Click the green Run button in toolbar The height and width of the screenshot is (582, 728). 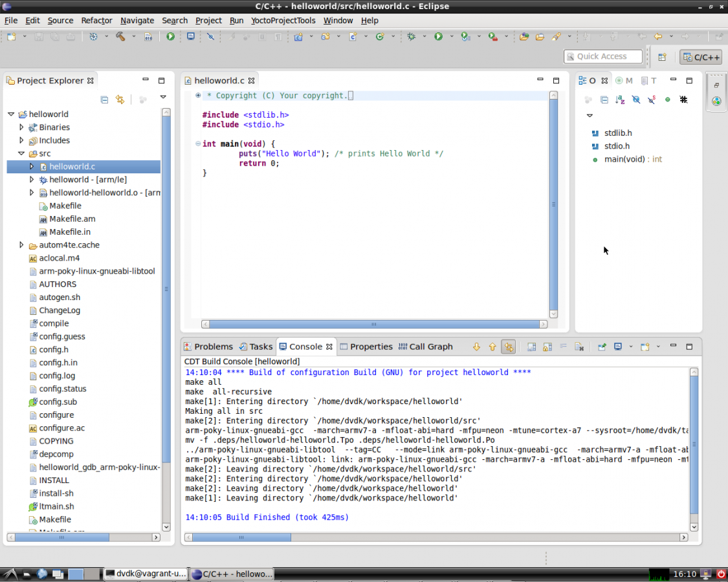tap(438, 37)
